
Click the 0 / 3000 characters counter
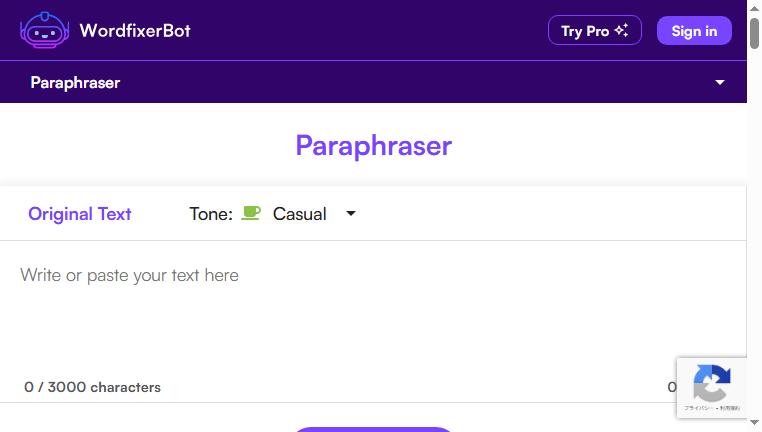tap(92, 387)
